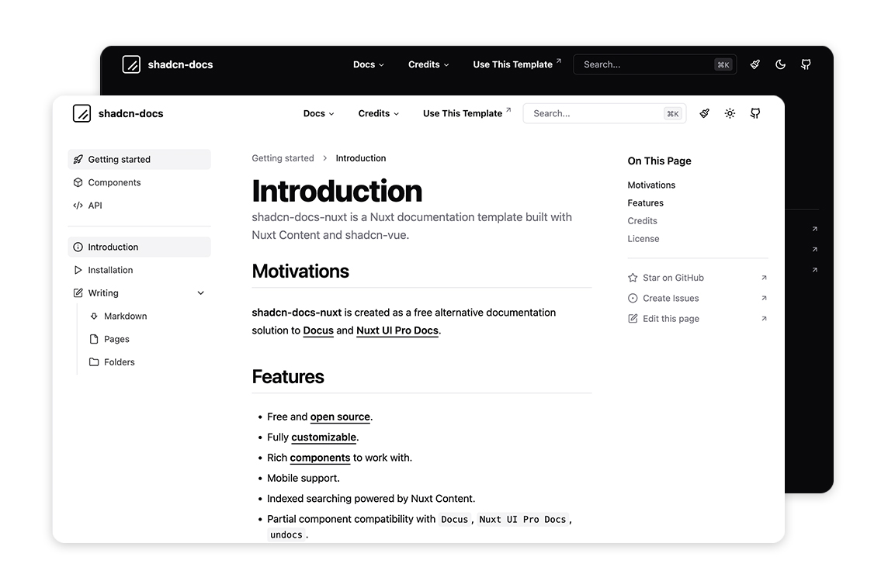
Task: Expand Docs dropdown in light window
Action: [x=318, y=113]
